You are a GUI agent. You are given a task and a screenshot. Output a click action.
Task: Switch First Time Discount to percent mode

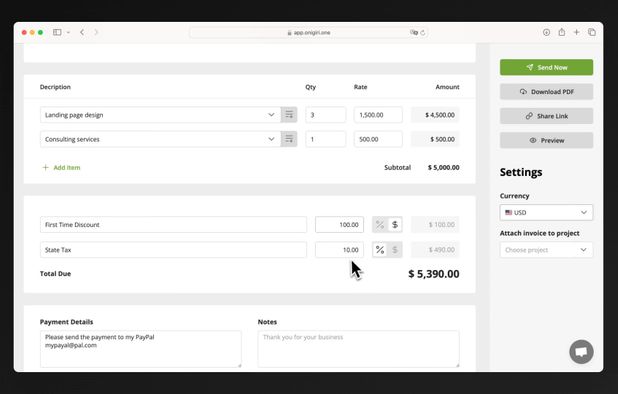[x=380, y=225]
